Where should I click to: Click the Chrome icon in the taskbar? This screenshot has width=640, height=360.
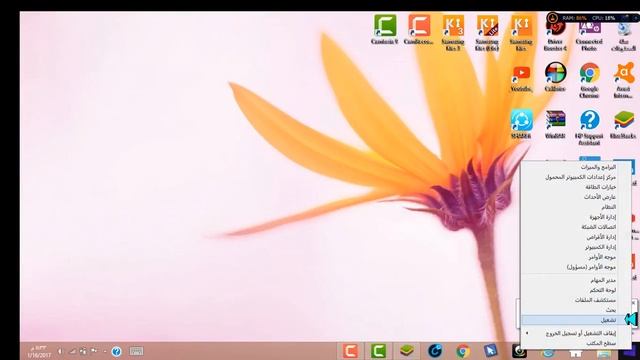(463, 351)
